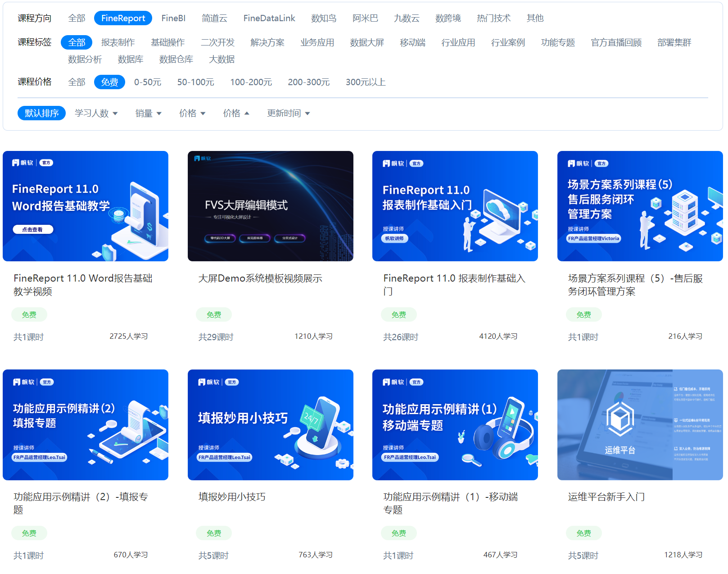This screenshot has width=728, height=574.
Task: Choose the 基础操作 tag
Action: (168, 42)
